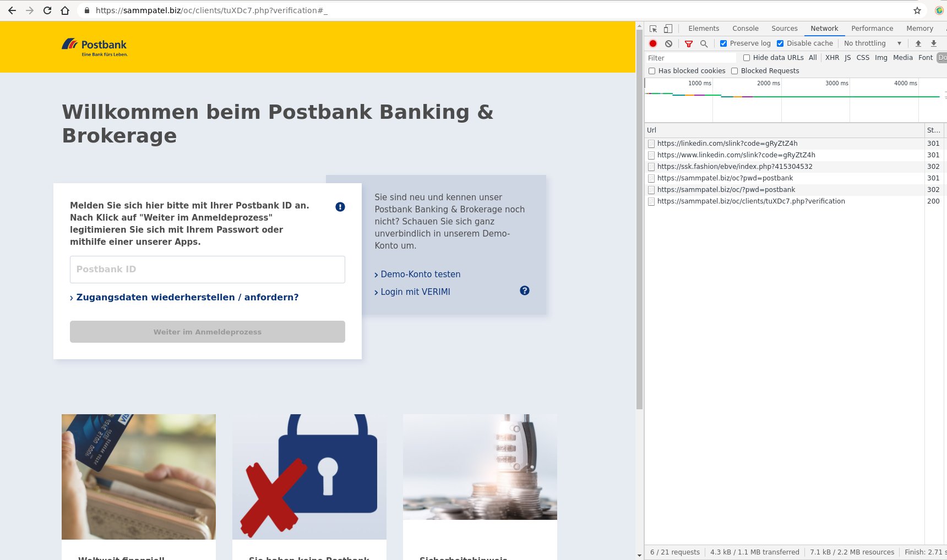Uncheck the Preserve log checkbox

[723, 43]
